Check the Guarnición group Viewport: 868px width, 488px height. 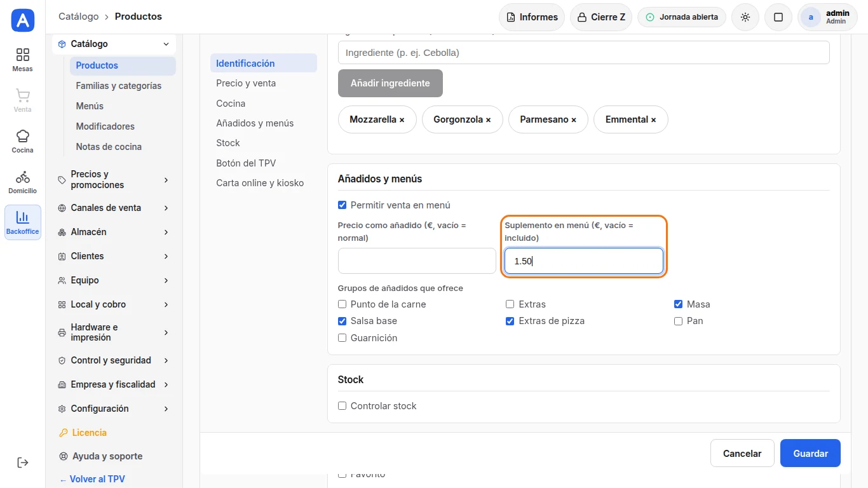tap(342, 338)
